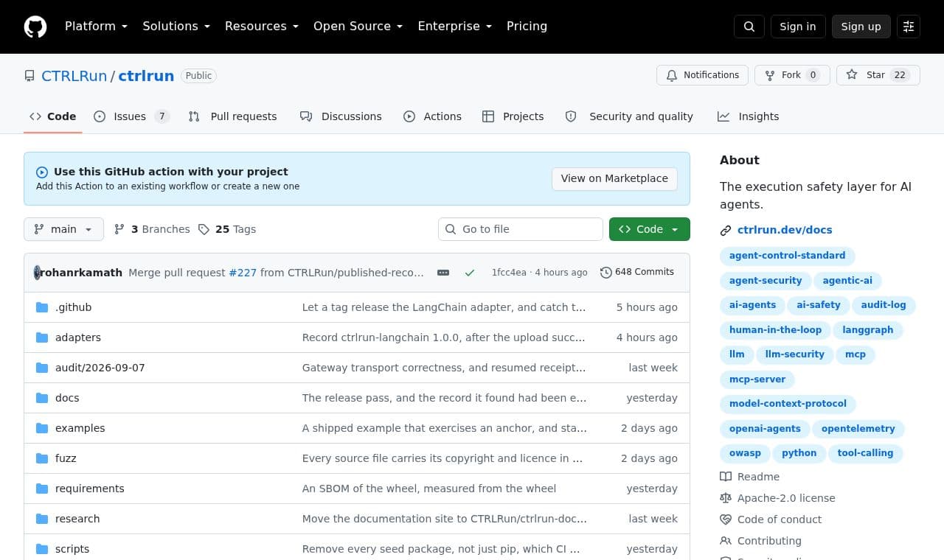Click rohanrkamath's avatar image

pos(37,273)
